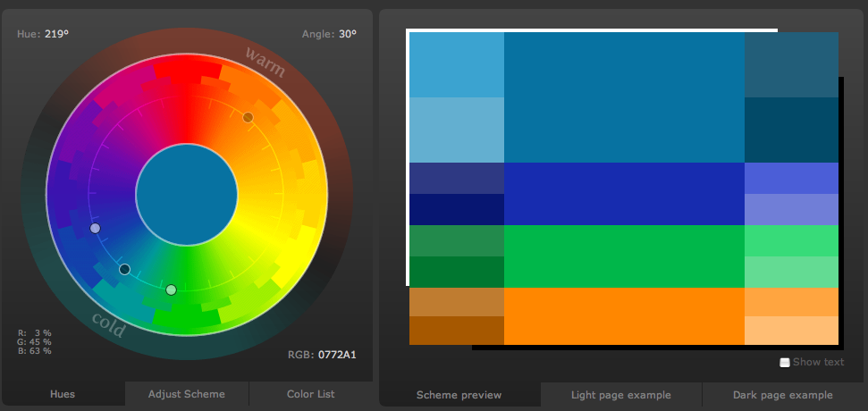Image resolution: width=868 pixels, height=411 pixels.
Task: Pick the dark forest green swatch on left
Action: pos(457,272)
